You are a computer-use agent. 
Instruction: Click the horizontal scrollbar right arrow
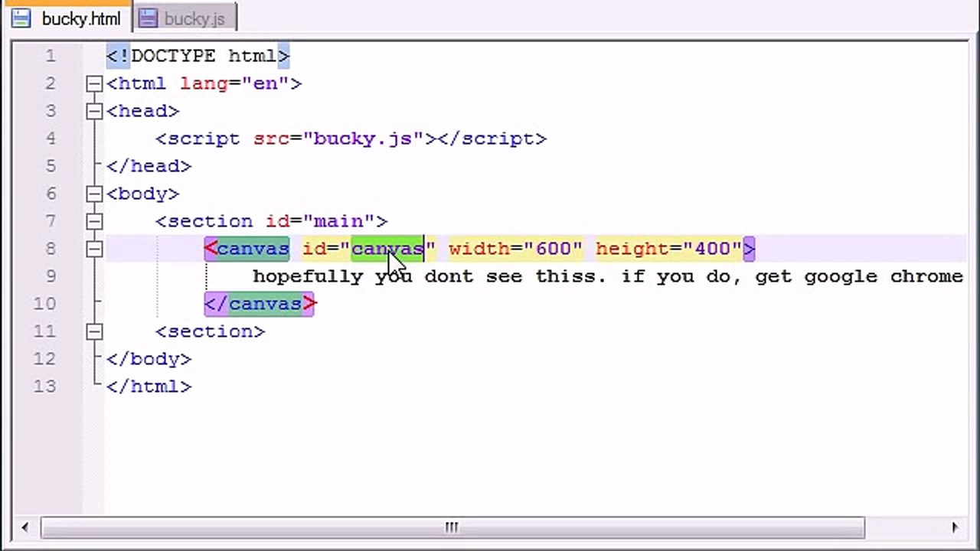pyautogui.click(x=955, y=527)
